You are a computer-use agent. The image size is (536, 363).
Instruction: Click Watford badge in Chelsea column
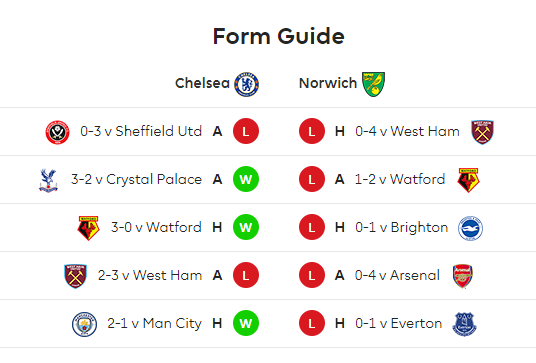pyautogui.click(x=89, y=228)
